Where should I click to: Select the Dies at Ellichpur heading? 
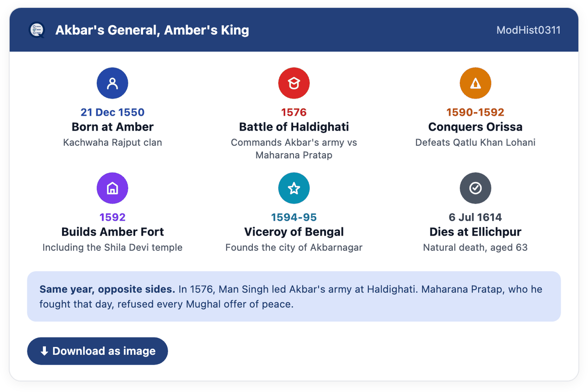coord(475,232)
